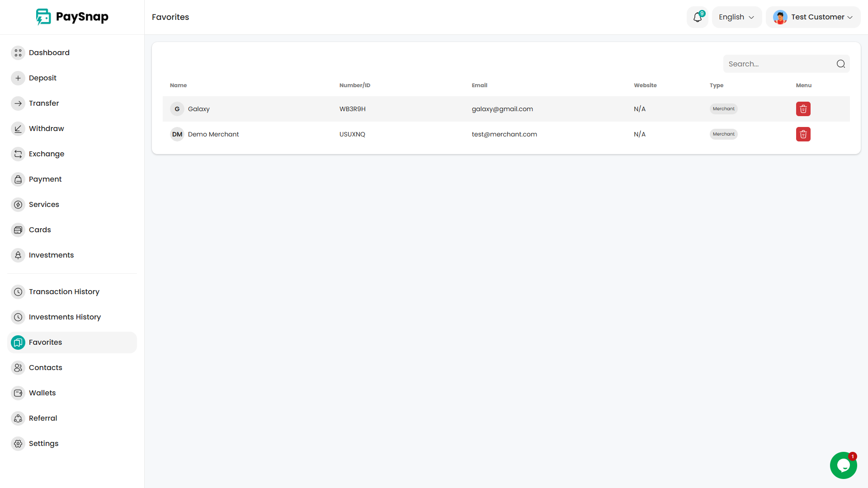Click trash icon for Demo Merchant row
Viewport: 868px width, 488px height.
click(803, 134)
